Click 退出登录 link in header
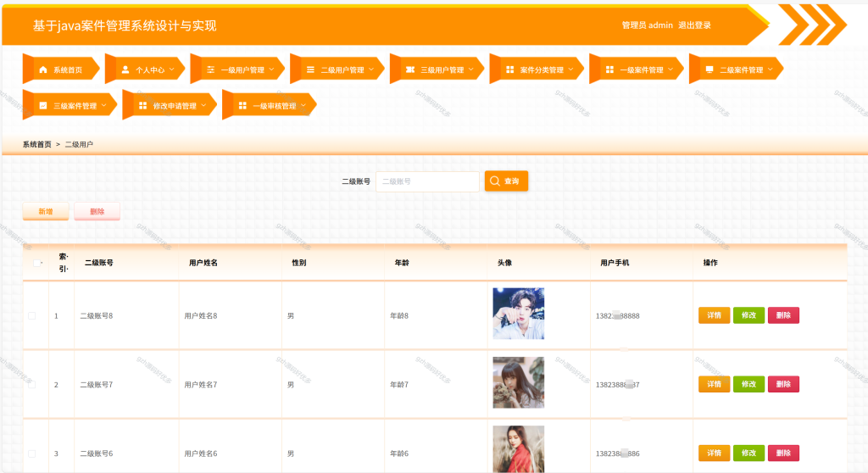The image size is (868, 473). [x=694, y=25]
